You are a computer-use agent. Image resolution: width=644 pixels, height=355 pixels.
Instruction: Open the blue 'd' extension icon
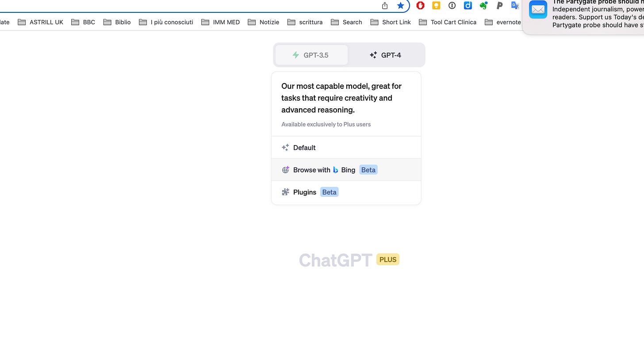pyautogui.click(x=468, y=5)
